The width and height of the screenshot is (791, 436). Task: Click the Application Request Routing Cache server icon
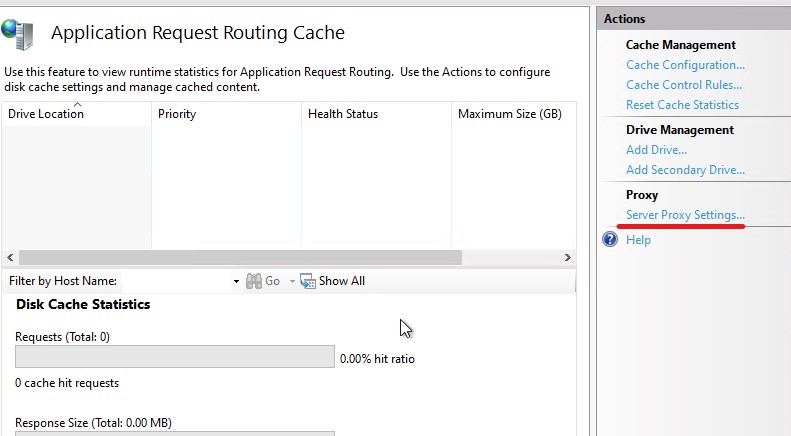point(17,34)
